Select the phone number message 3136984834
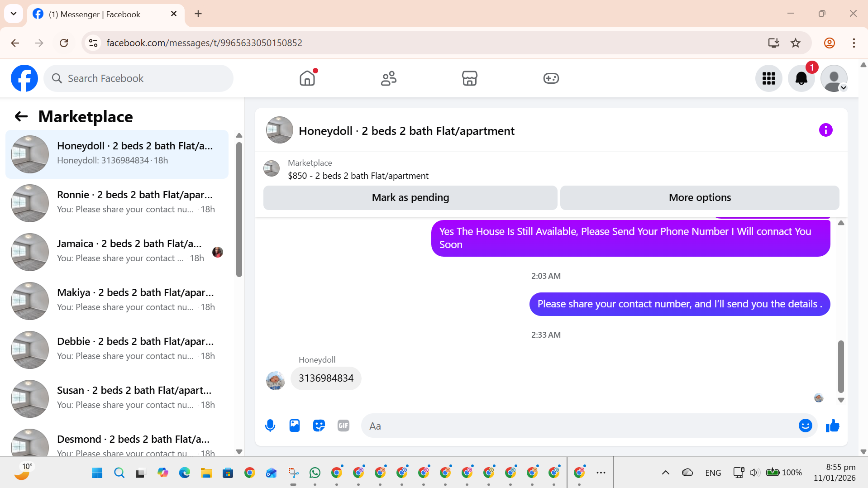This screenshot has height=488, width=868. tap(326, 378)
